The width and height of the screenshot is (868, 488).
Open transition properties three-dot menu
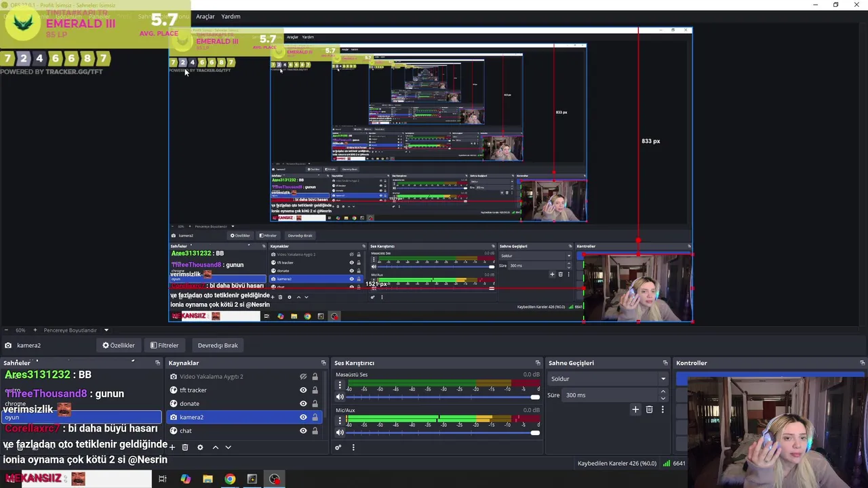[663, 409]
